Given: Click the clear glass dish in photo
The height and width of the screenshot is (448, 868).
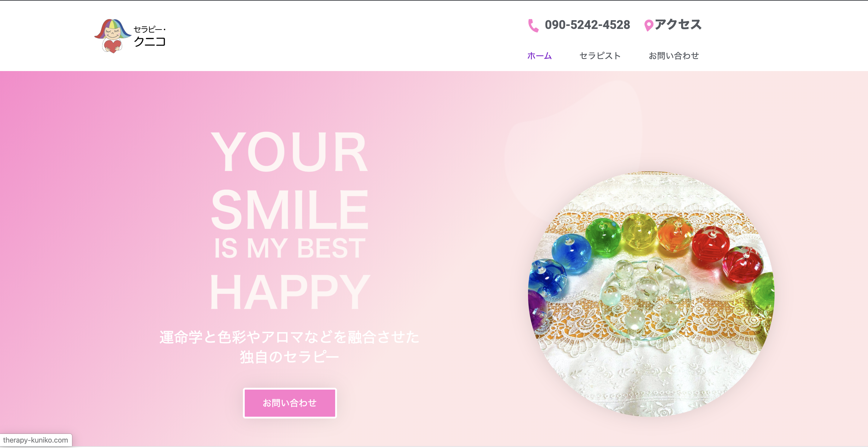Looking at the screenshot, I should (645, 299).
